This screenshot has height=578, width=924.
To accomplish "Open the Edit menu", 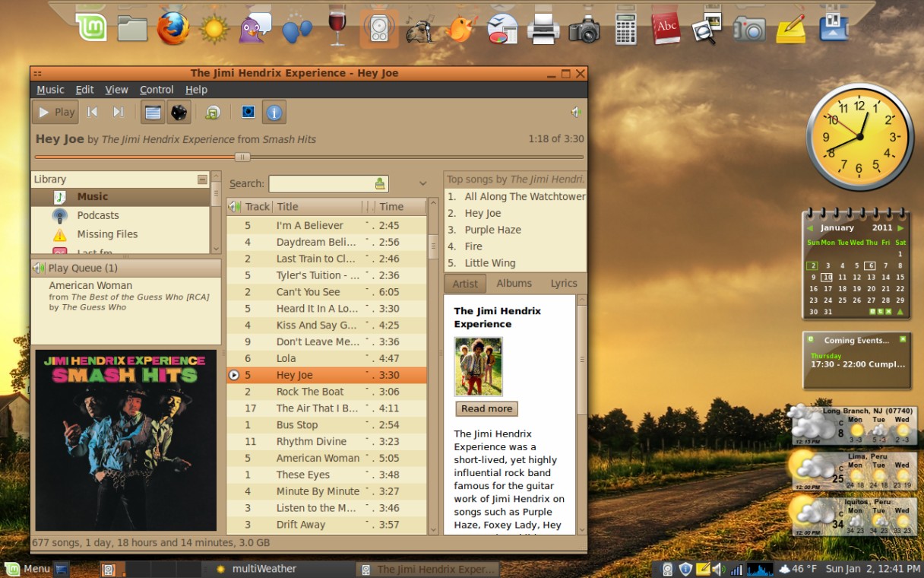I will [84, 90].
